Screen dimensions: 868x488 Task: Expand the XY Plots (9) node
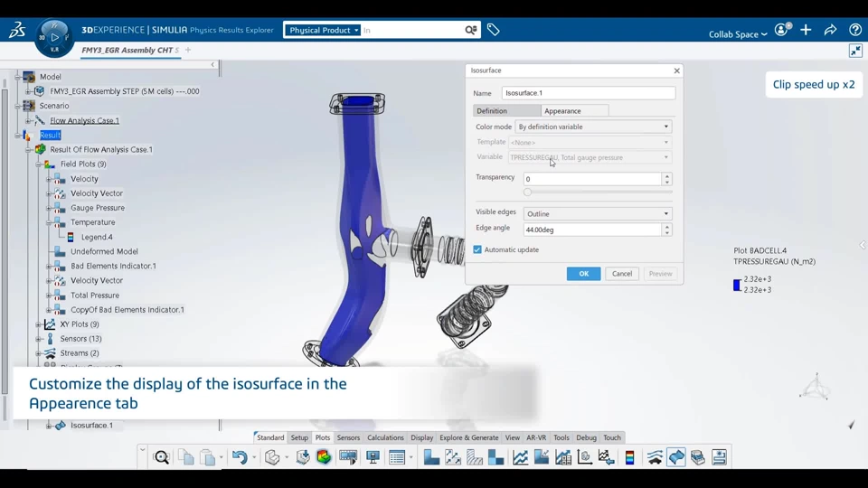coord(38,324)
